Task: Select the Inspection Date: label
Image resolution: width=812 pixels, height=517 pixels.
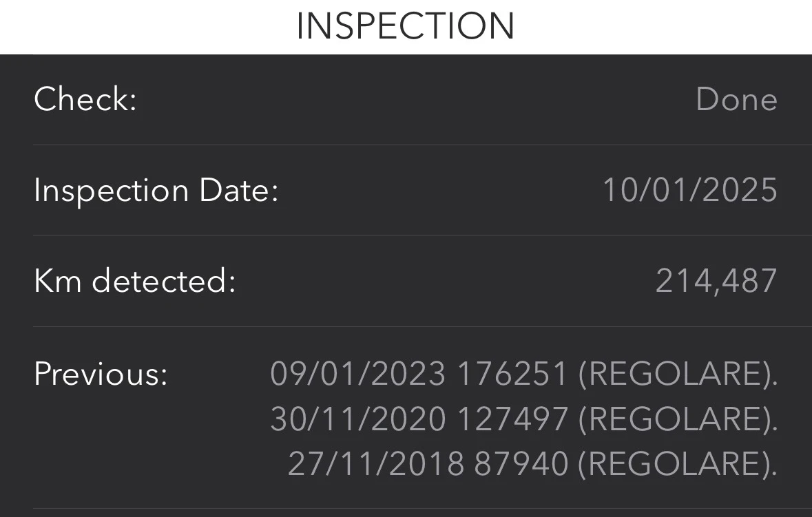Action: [156, 191]
